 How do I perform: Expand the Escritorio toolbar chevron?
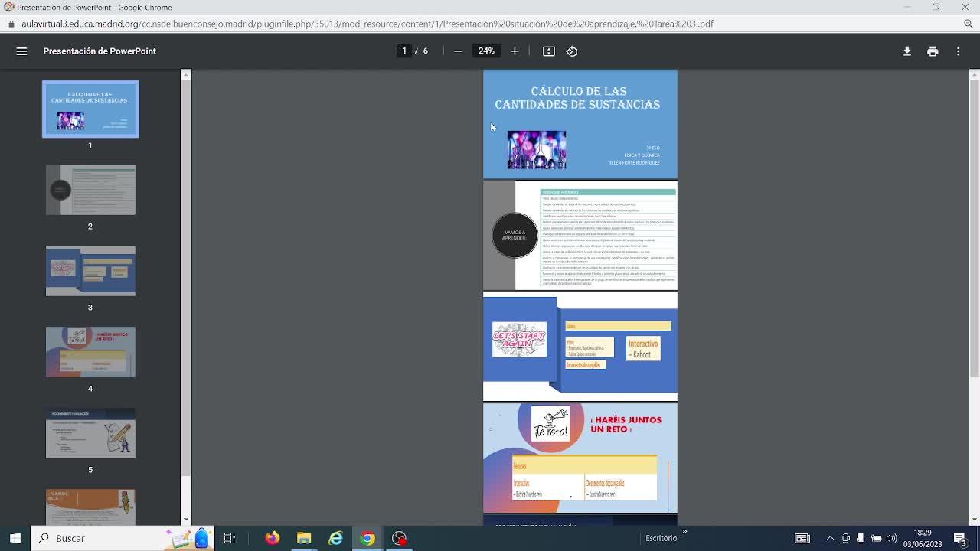(684, 531)
